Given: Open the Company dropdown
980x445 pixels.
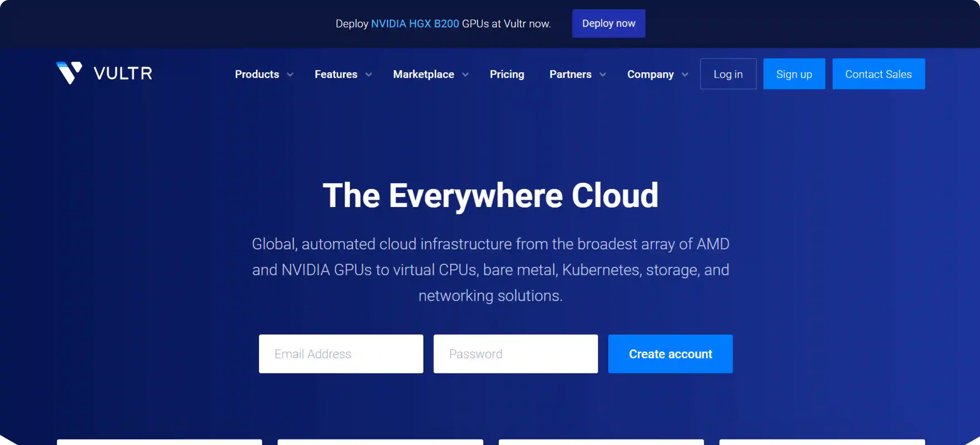Looking at the screenshot, I should point(657,74).
